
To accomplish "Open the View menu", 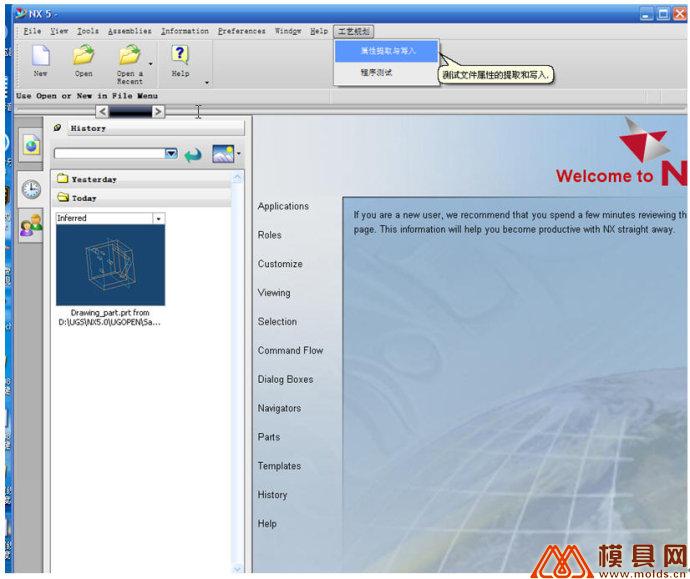I will (x=59, y=31).
